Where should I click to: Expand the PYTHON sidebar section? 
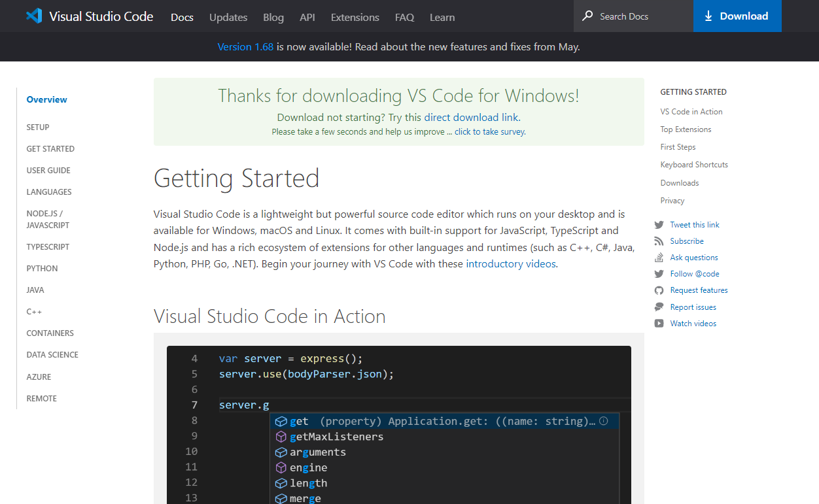(42, 268)
